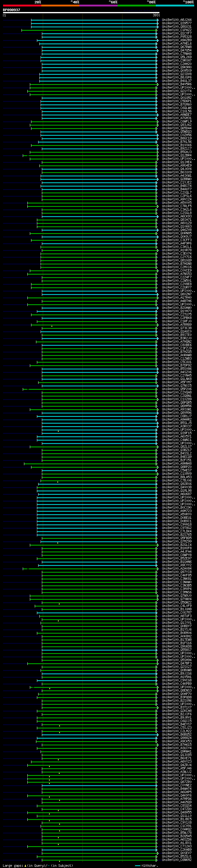Click the UniRef100_A9G4E9 label
Screen dimensions: 197x868
177,165
